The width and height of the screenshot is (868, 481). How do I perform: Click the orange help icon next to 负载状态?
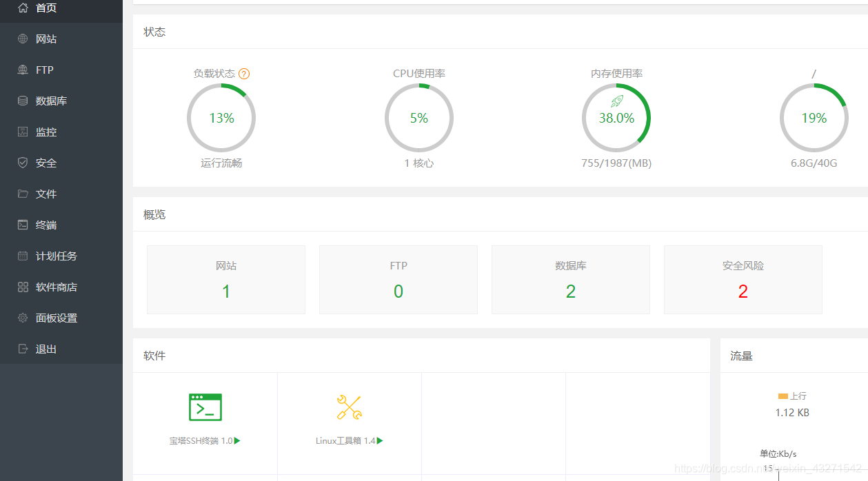pos(244,74)
